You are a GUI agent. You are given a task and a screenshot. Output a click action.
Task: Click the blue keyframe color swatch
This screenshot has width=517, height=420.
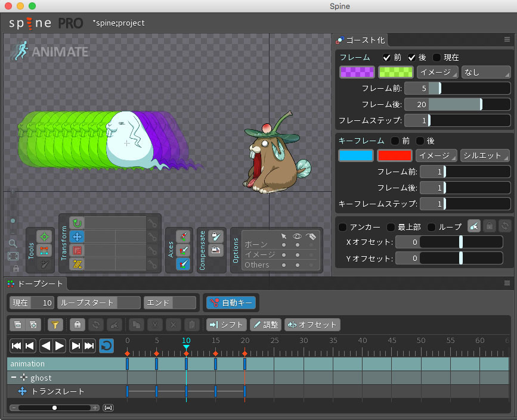click(x=356, y=155)
